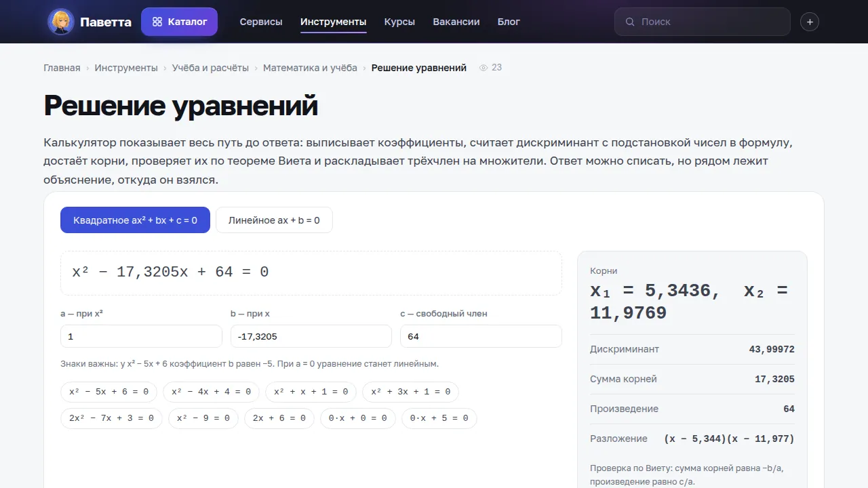This screenshot has height=488, width=868.
Task: Click the coefficient c input field
Action: coord(481,336)
